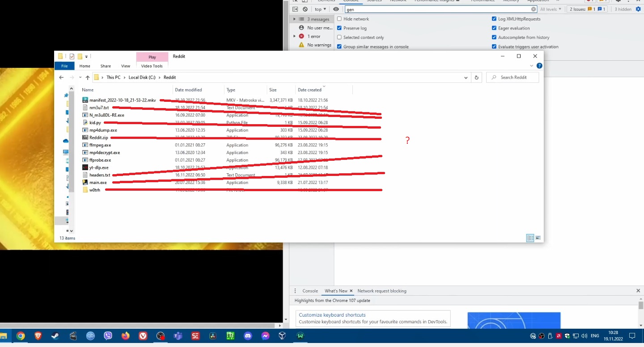Screen dimensions: 644x347
Task: Open console settings gear icon
Action: coord(638,9)
